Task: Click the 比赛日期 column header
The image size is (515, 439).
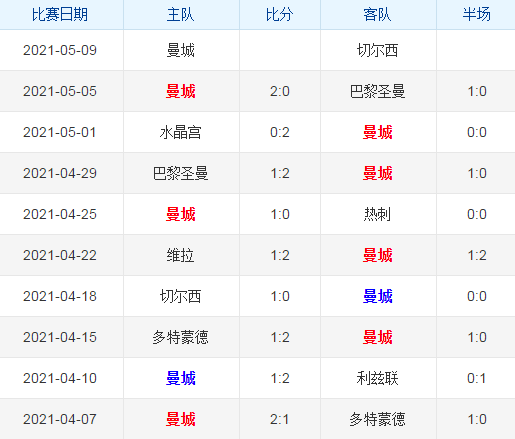Action: (60, 15)
